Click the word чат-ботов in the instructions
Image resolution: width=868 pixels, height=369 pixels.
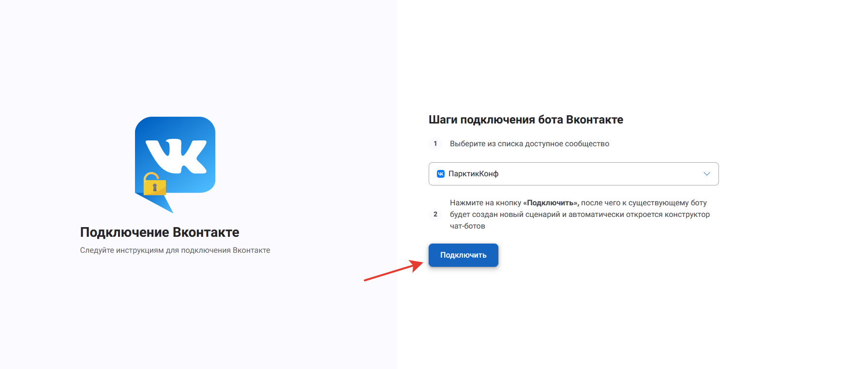[467, 226]
